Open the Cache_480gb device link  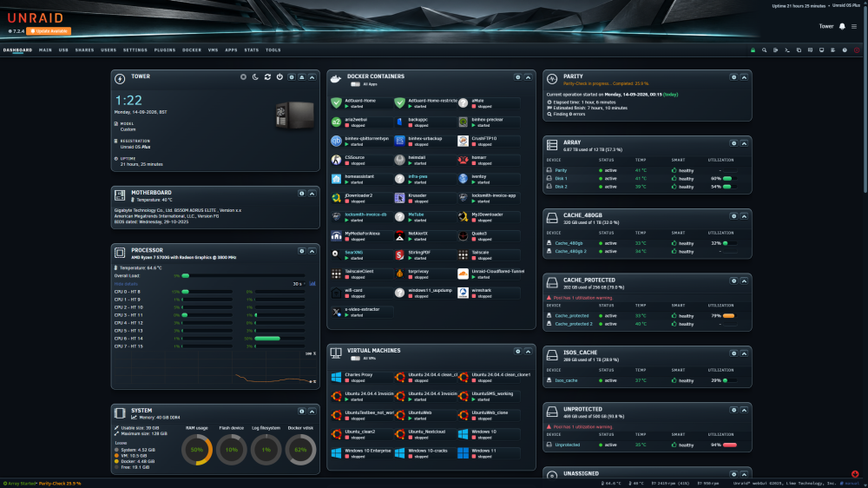[x=569, y=243]
